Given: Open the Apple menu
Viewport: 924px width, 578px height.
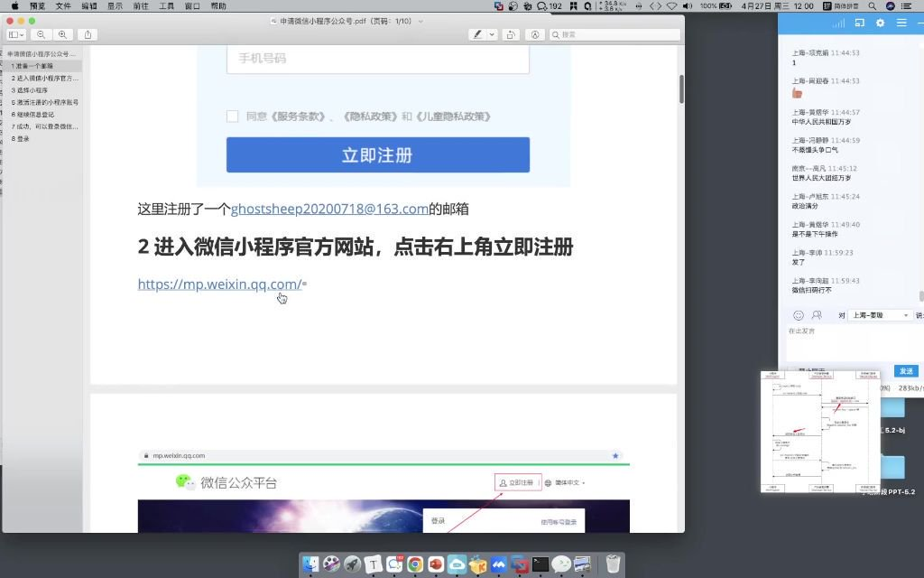Looking at the screenshot, I should pyautogui.click(x=14, y=6).
